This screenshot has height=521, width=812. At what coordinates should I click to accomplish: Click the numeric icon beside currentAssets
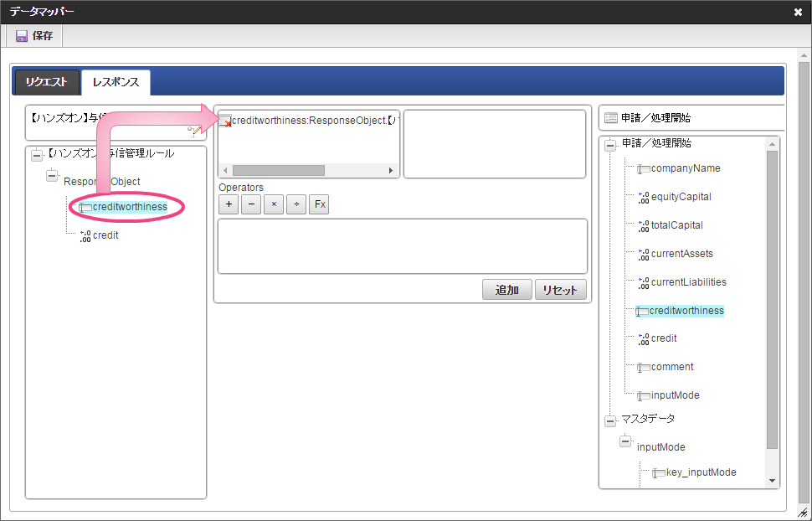click(644, 255)
